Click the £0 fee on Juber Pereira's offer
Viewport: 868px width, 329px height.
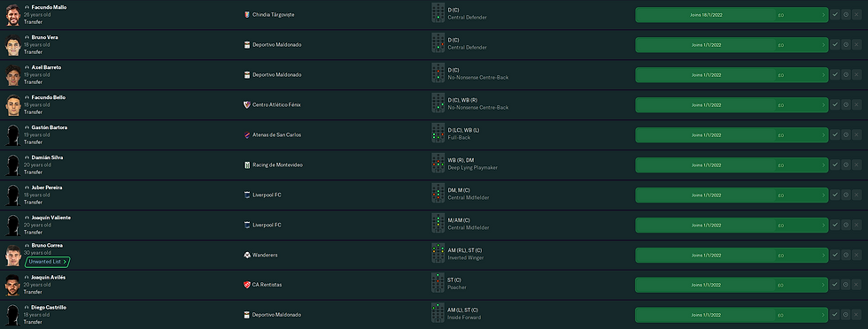[780, 195]
